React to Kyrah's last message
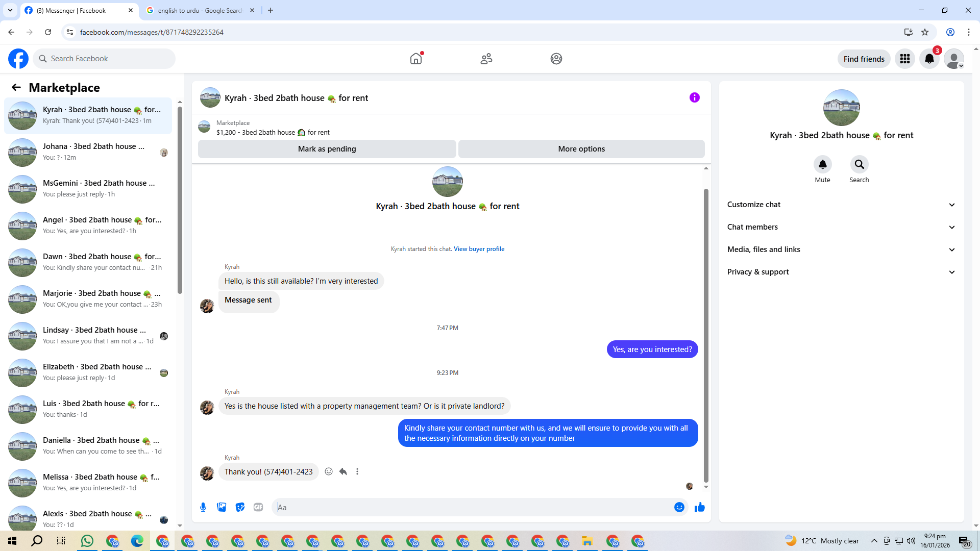 click(x=329, y=471)
